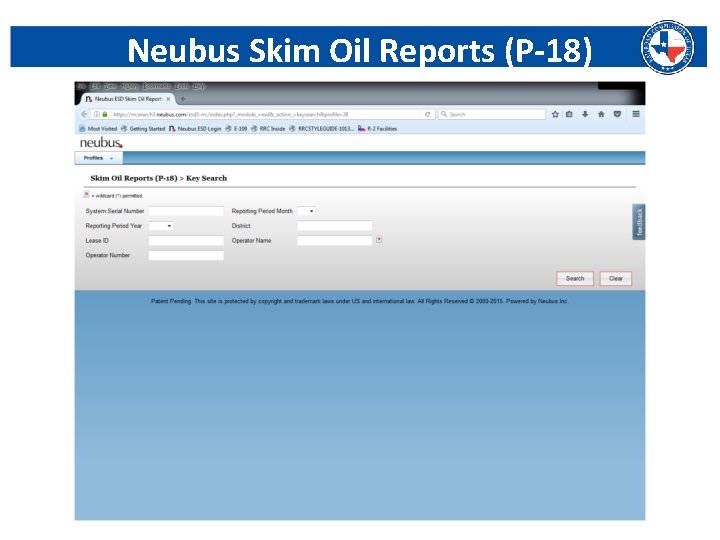This screenshot has width=720, height=540.
Task: Open the Tools menu
Action: pyautogui.click(x=182, y=86)
